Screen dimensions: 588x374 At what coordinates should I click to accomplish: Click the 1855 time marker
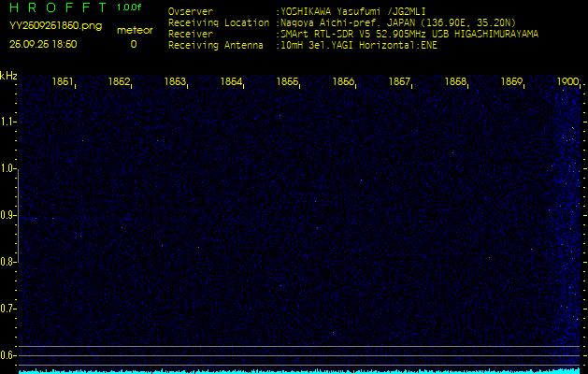[x=287, y=81]
